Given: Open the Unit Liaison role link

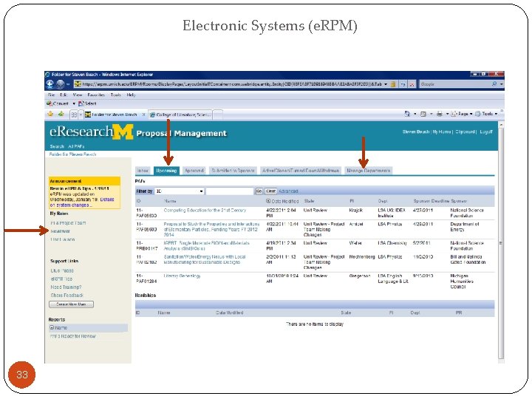Looking at the screenshot, I should click(63, 239).
